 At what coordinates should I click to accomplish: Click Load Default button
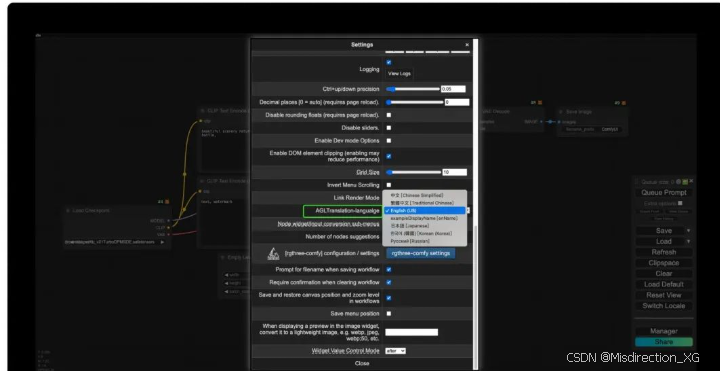pos(664,284)
